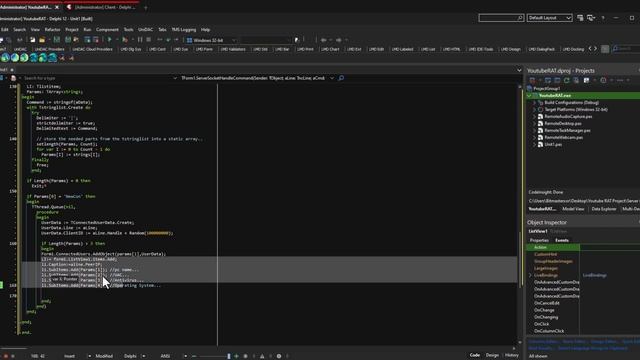Screen dimensions: 640x360
Task: Select RemoteWebcam.pas in project tree
Action: click(564, 138)
